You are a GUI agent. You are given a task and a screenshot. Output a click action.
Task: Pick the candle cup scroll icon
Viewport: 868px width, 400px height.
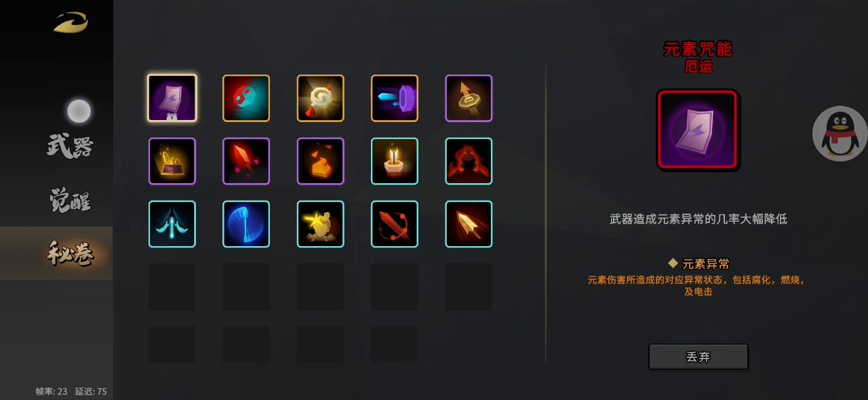click(x=395, y=161)
